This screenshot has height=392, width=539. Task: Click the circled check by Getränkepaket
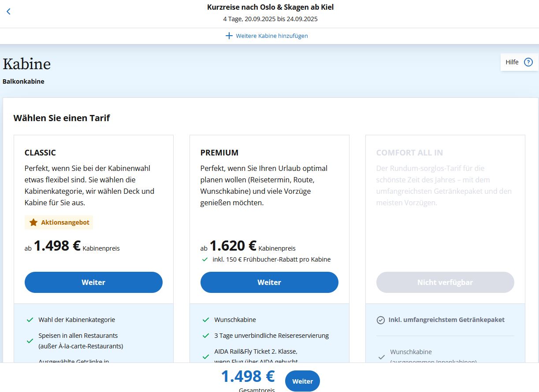click(381, 320)
